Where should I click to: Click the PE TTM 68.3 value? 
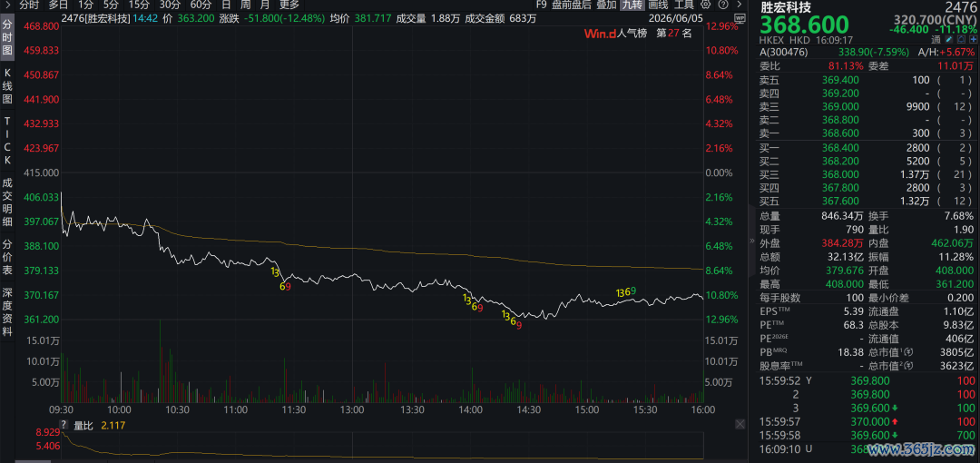click(x=854, y=325)
